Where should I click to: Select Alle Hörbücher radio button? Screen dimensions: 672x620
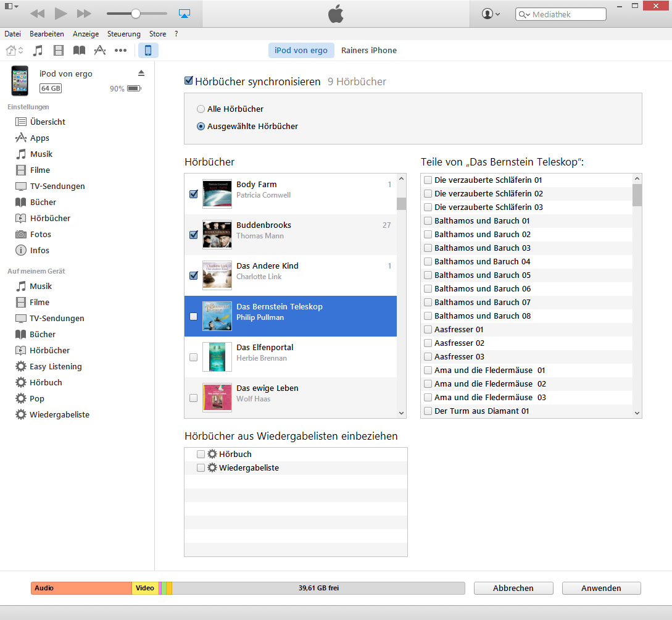pos(201,109)
